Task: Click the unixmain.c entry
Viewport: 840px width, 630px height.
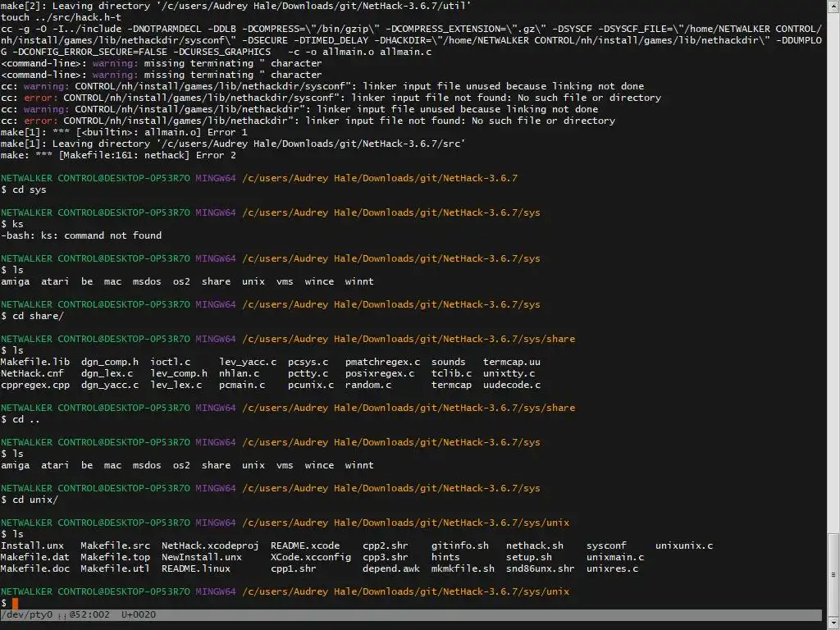Action: [x=615, y=557]
